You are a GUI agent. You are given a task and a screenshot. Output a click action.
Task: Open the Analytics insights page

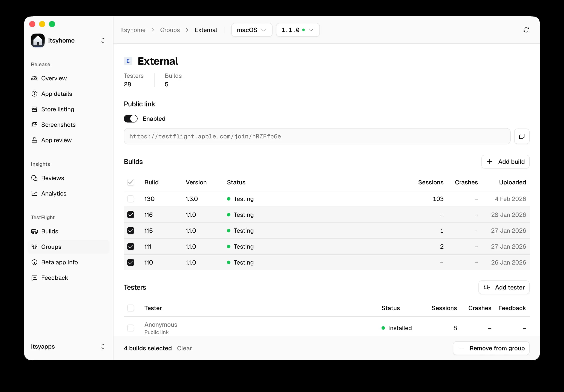click(x=54, y=193)
